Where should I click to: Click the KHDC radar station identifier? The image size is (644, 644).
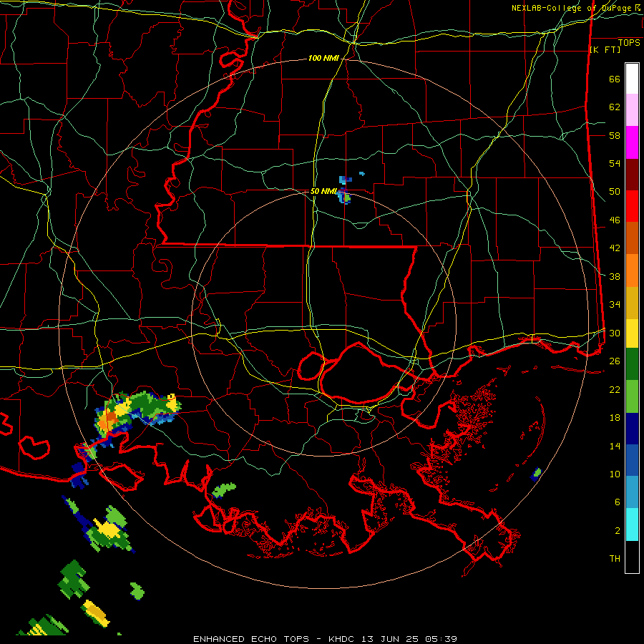tap(343, 639)
